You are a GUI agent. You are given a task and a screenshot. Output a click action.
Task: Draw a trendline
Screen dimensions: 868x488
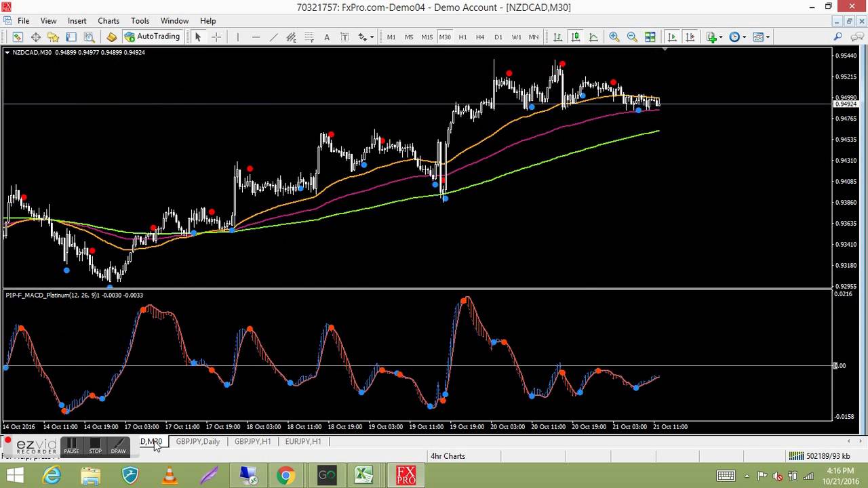[x=273, y=37]
